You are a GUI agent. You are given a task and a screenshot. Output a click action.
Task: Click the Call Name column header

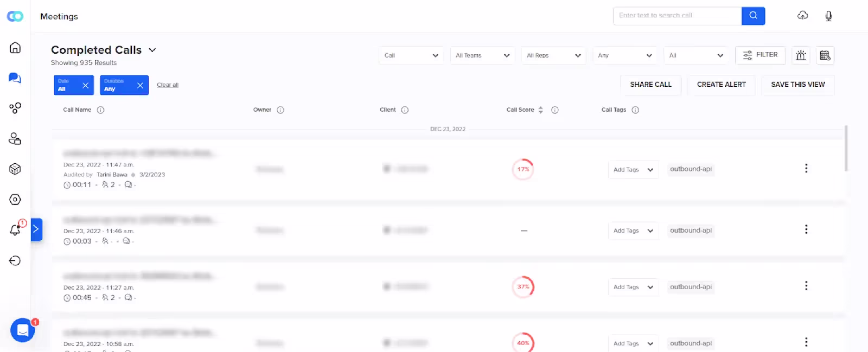pos(77,110)
